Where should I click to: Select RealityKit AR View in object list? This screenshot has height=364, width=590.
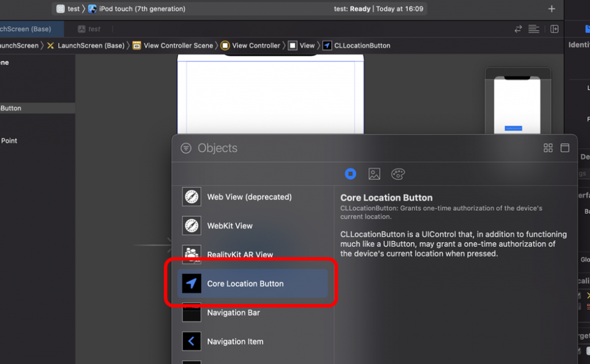(x=252, y=255)
